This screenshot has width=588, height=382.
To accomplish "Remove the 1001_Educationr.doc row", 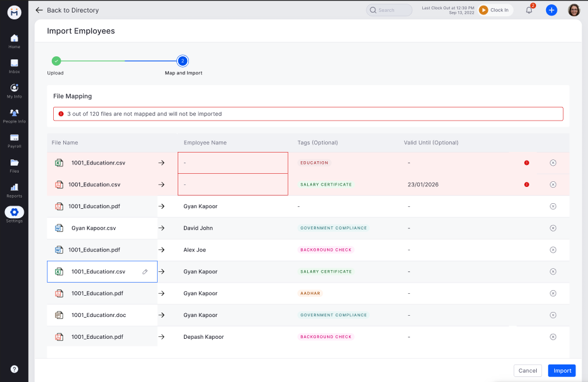I will [x=553, y=315].
